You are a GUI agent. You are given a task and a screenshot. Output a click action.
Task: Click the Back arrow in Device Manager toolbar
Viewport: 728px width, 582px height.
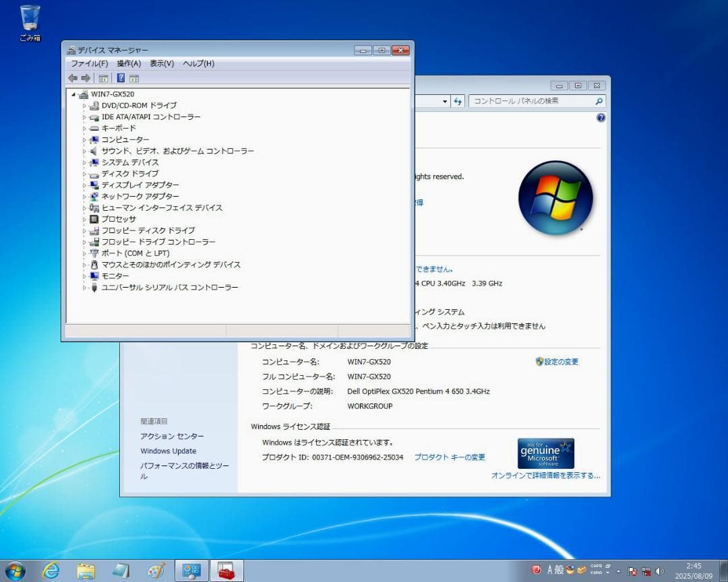(72, 78)
